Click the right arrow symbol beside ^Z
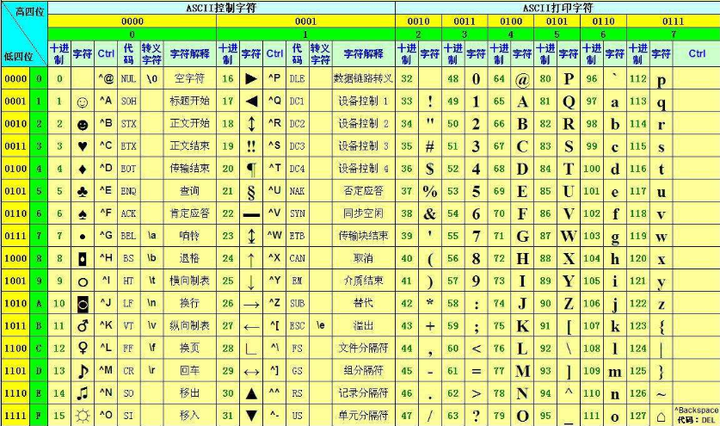 (251, 304)
